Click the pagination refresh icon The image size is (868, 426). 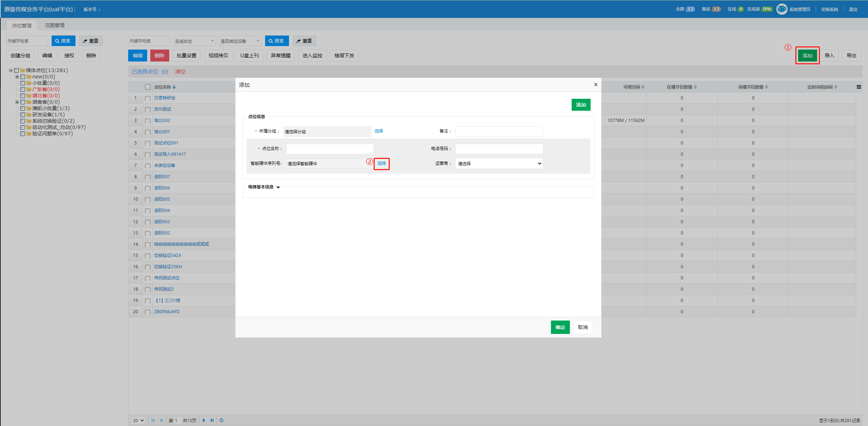coord(222,420)
